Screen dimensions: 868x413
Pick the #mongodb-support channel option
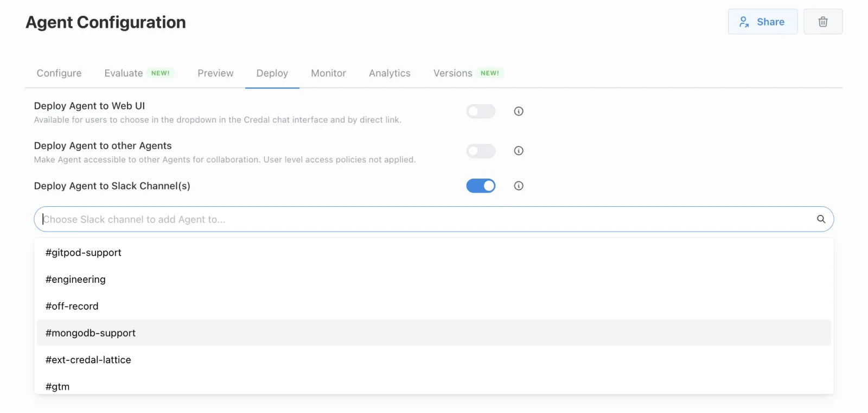[x=91, y=333]
